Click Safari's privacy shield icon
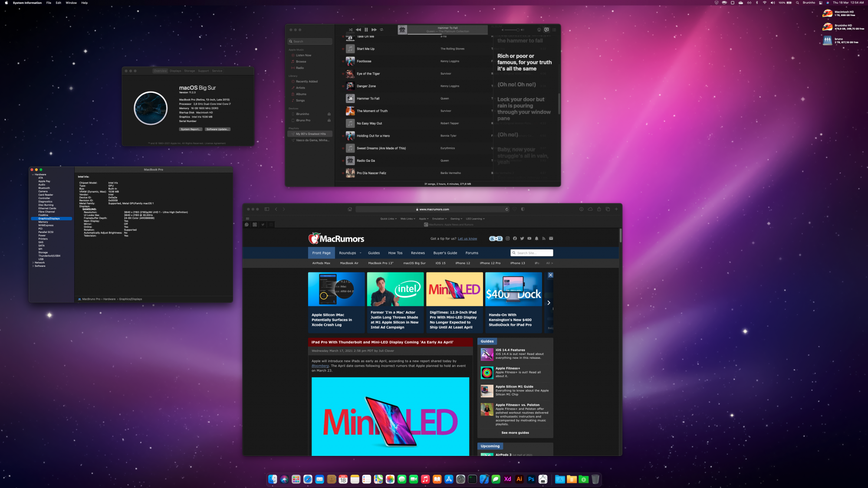The width and height of the screenshot is (868, 488). (523, 209)
